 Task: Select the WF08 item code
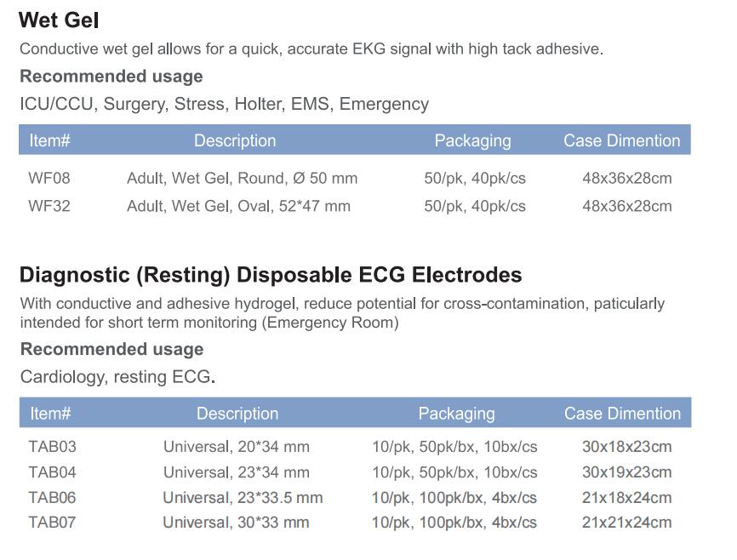pyautogui.click(x=49, y=178)
